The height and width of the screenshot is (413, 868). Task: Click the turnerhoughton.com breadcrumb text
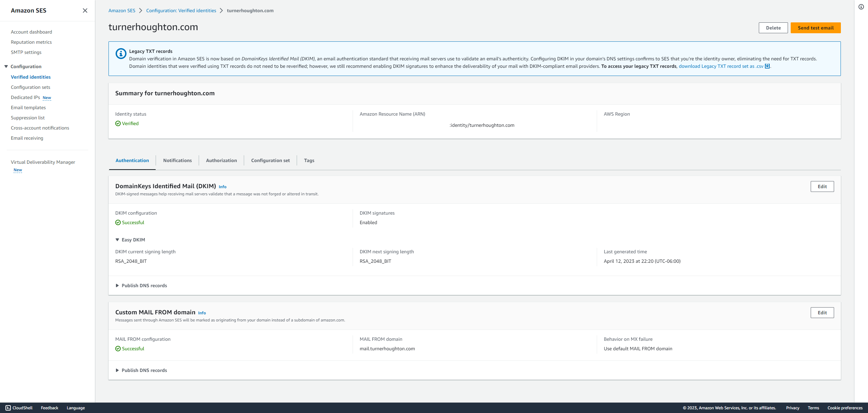pos(250,11)
